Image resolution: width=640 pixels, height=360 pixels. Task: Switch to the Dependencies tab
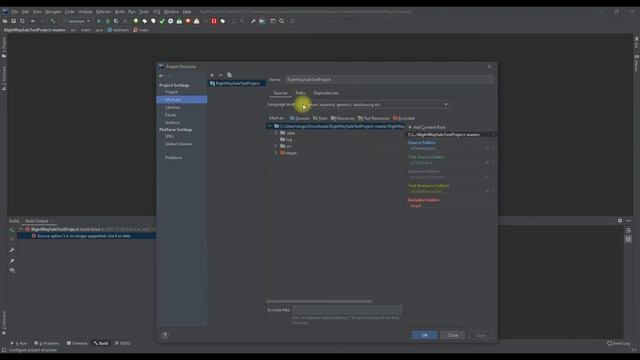(x=326, y=93)
